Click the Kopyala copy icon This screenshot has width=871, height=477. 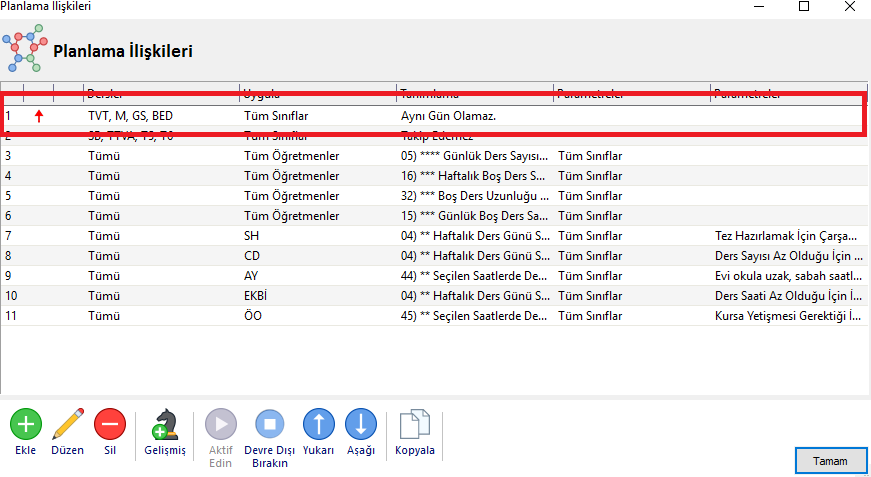(414, 424)
